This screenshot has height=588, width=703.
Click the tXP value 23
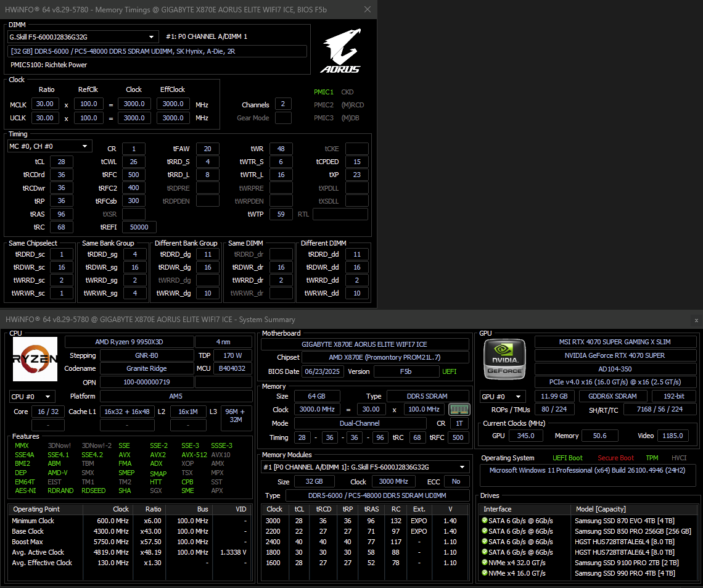pos(357,175)
